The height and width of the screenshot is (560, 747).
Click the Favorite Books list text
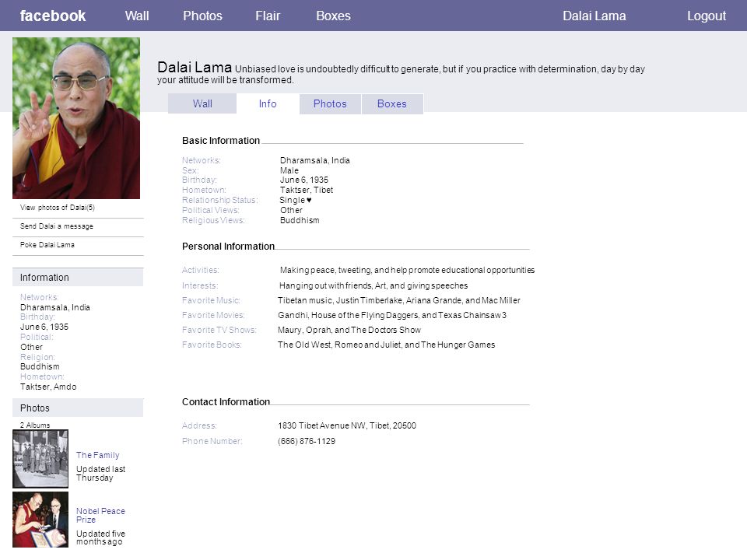387,345
